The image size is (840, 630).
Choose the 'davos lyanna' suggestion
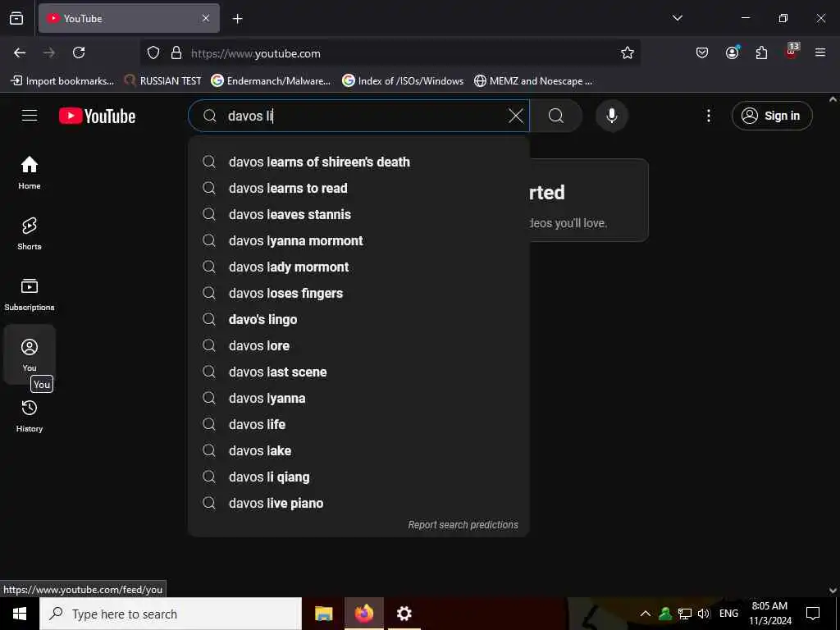(358, 398)
